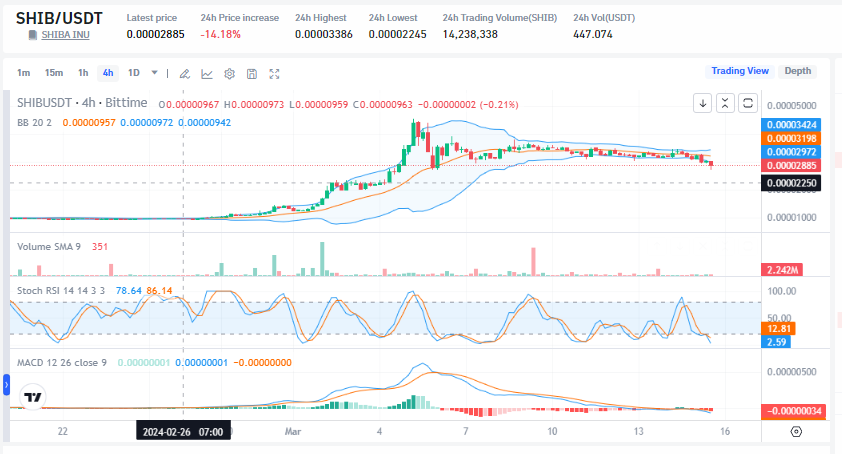Click the 0.00003198 orange price label

[x=791, y=139]
